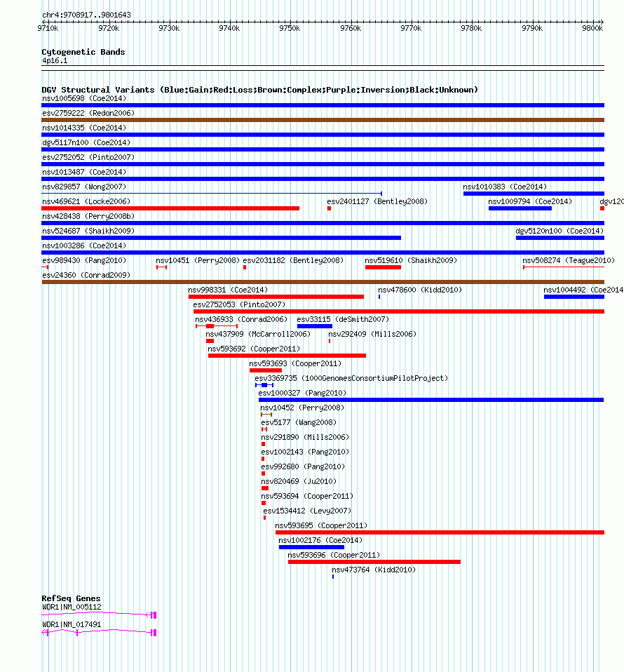
Task: Click the esv33115 (deSmith2007) blue bar
Action: 315,326
